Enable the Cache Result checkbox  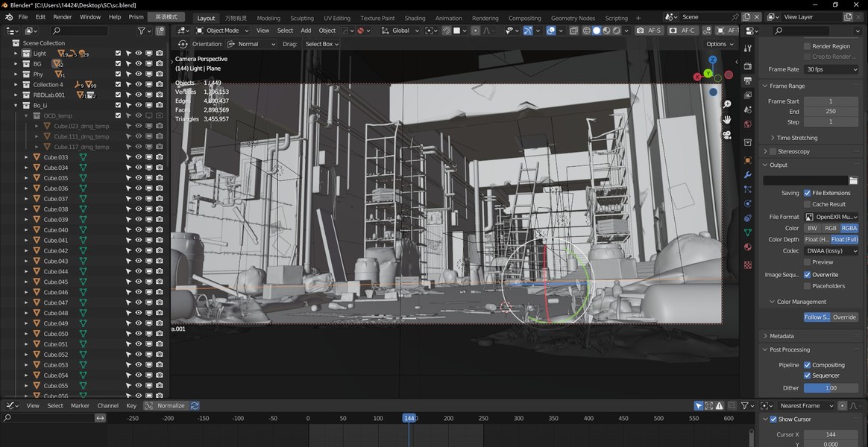807,204
